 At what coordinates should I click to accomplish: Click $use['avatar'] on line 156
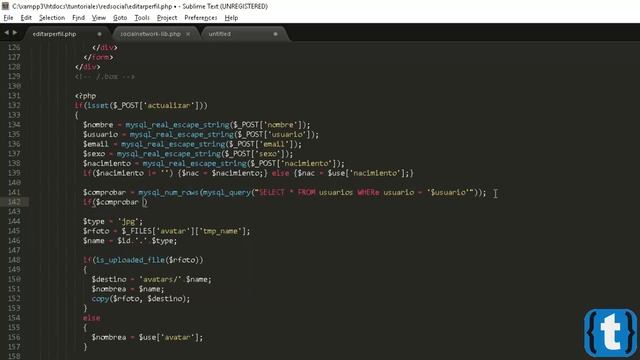pyautogui.click(x=168, y=337)
